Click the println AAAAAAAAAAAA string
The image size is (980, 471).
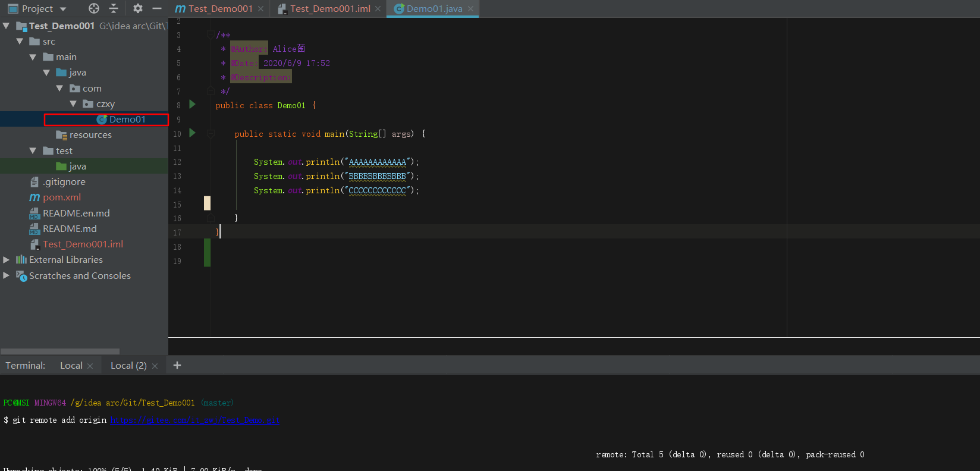coord(378,162)
